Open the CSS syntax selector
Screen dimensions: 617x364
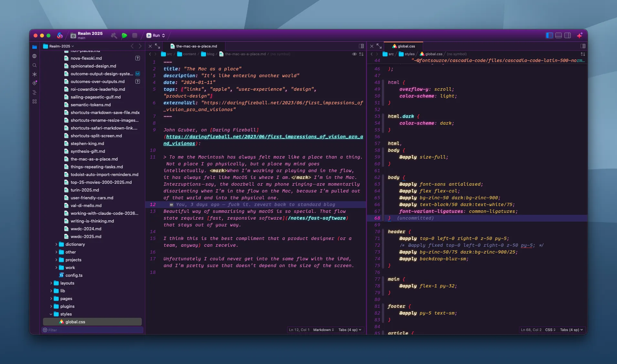(x=550, y=330)
